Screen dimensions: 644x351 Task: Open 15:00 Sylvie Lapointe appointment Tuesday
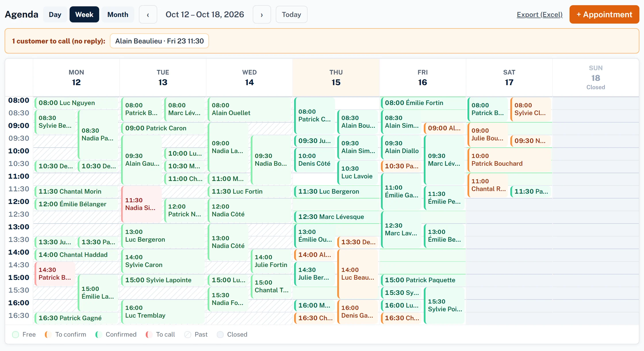click(163, 280)
